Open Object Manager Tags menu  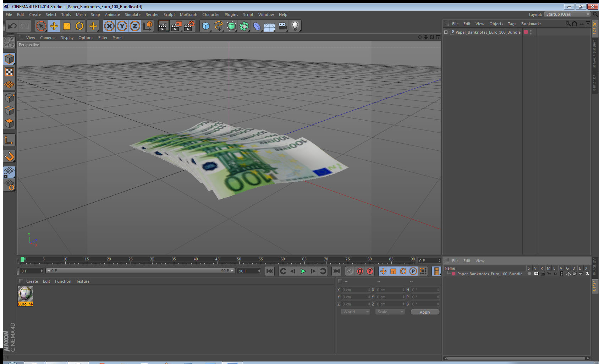pos(512,24)
